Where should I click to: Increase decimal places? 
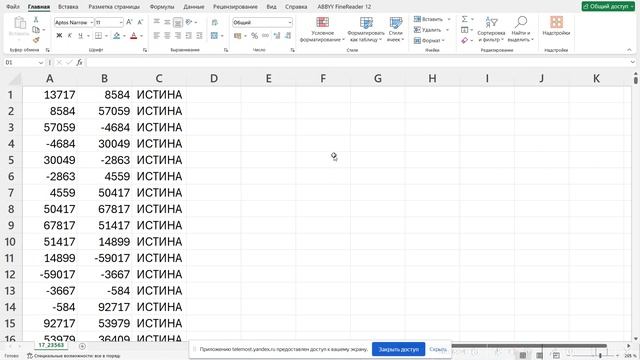[x=277, y=36]
